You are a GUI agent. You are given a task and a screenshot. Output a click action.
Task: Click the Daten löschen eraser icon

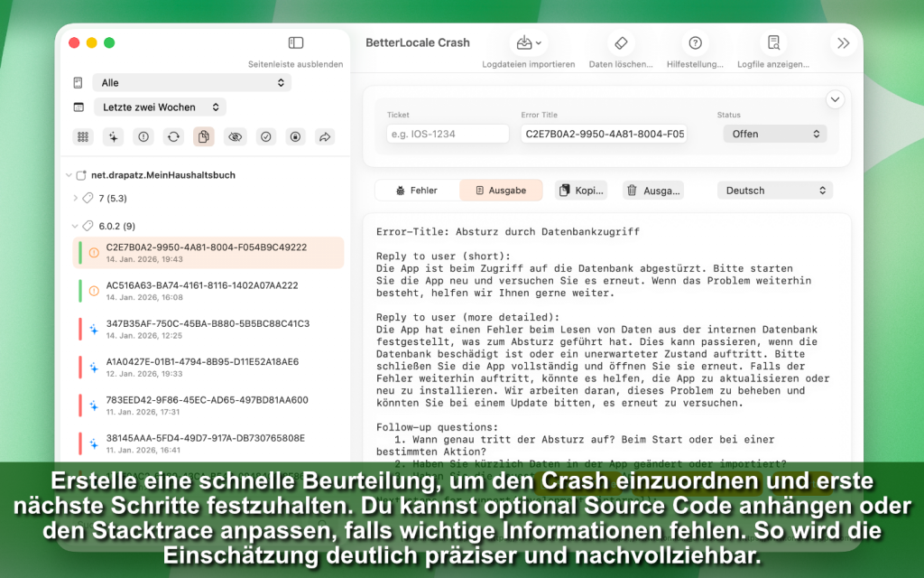point(620,43)
